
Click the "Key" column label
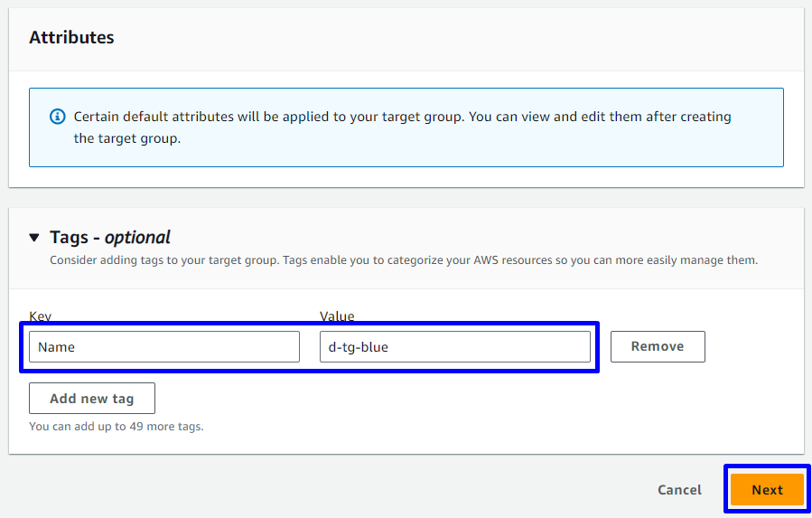(x=41, y=316)
